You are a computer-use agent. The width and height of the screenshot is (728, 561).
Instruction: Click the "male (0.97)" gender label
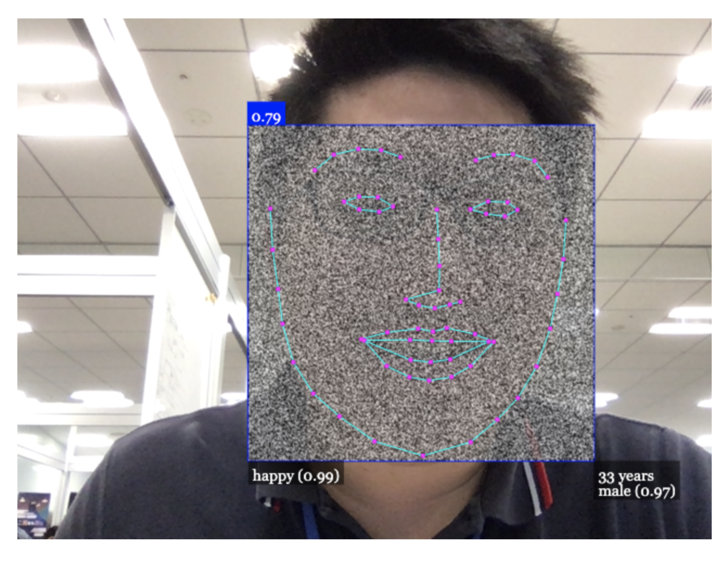[x=636, y=491]
